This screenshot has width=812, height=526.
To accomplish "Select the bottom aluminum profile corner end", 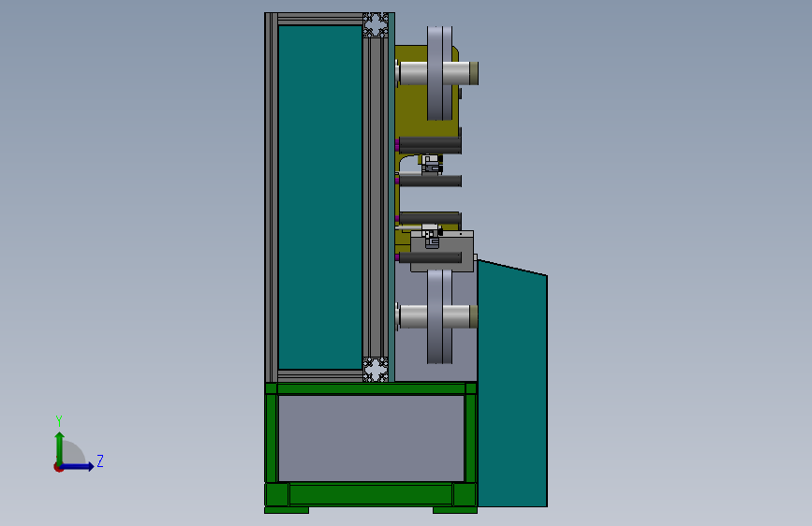I will [376, 369].
